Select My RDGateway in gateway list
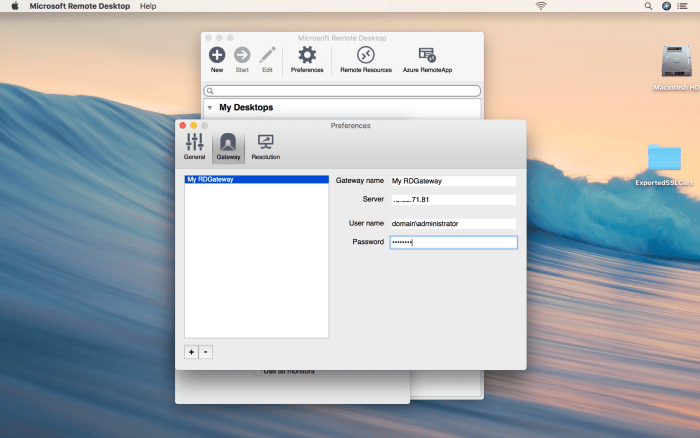The width and height of the screenshot is (700, 438). click(257, 179)
